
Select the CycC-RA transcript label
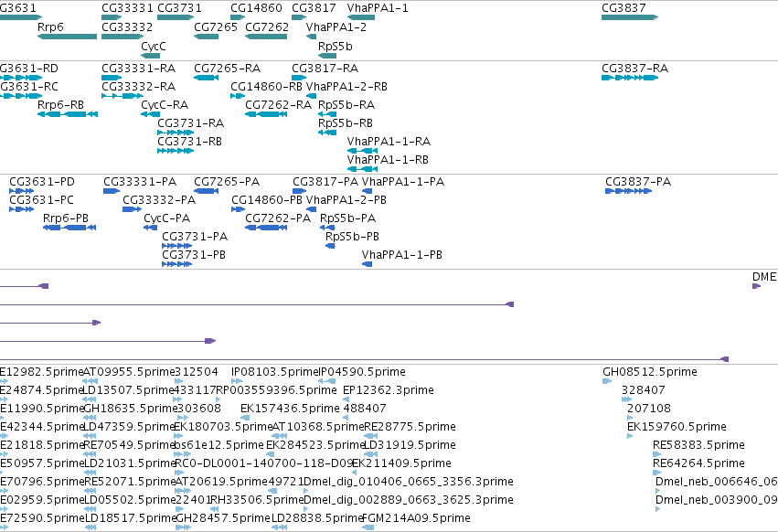tap(165, 105)
